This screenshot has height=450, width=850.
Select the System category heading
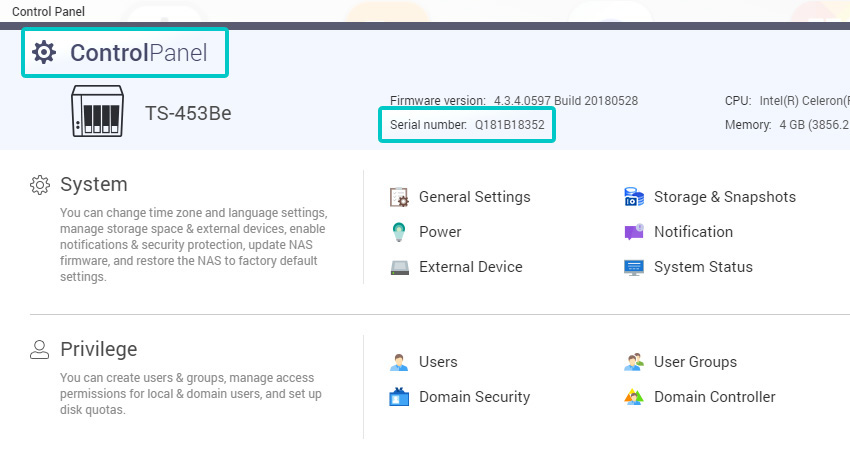(x=94, y=185)
